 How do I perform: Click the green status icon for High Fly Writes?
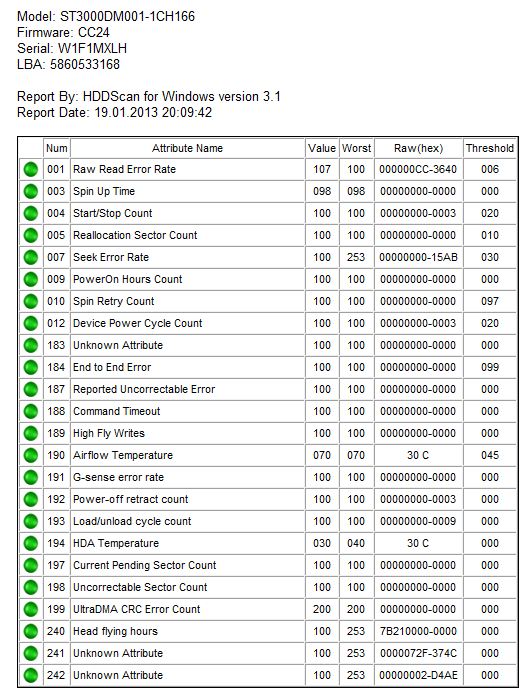(x=31, y=433)
